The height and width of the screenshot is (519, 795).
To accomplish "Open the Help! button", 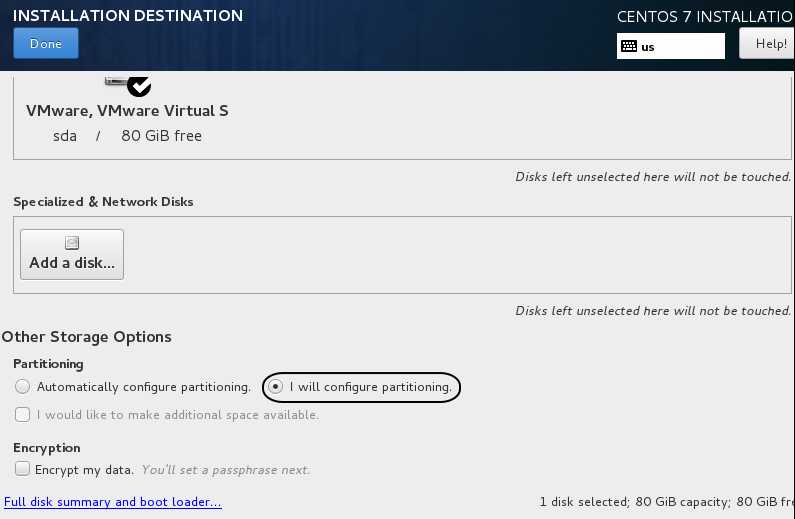I will point(767,44).
